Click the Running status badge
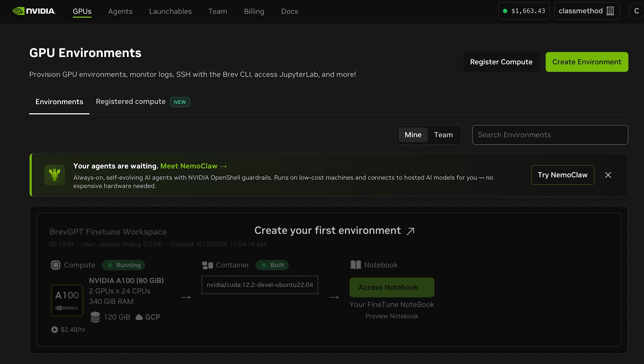 123,265
